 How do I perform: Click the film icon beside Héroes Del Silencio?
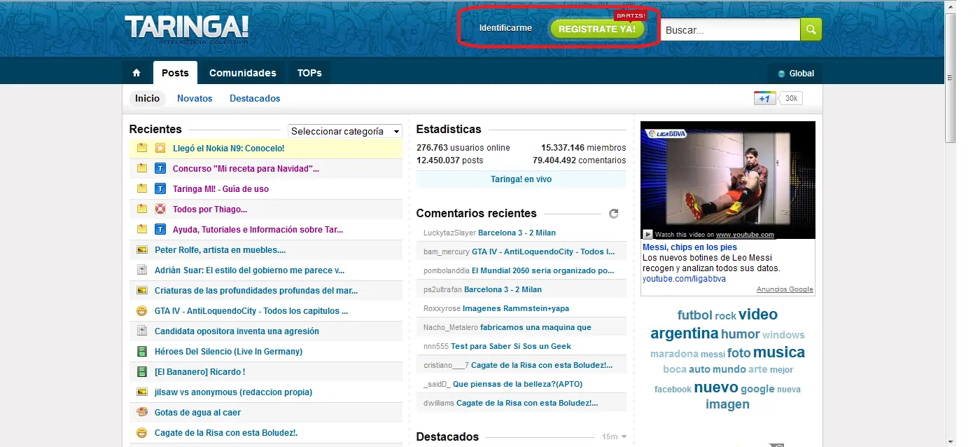[142, 352]
